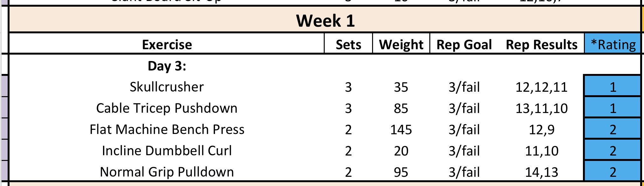Select Flat Machine Bench Press rating cell
The width and height of the screenshot is (644, 186).
pyautogui.click(x=613, y=129)
